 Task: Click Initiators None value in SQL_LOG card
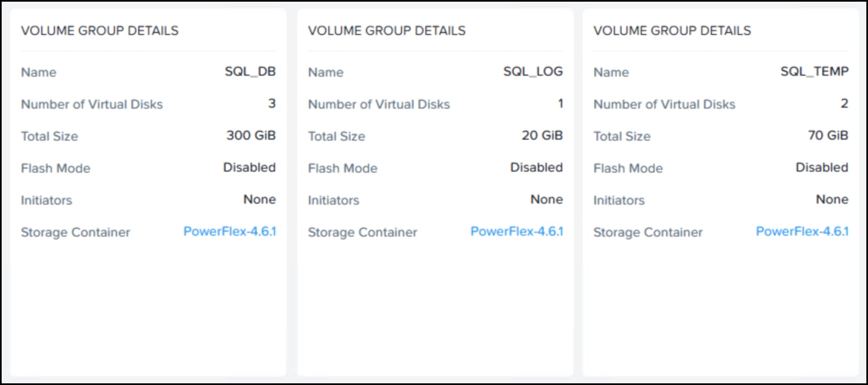click(x=547, y=199)
